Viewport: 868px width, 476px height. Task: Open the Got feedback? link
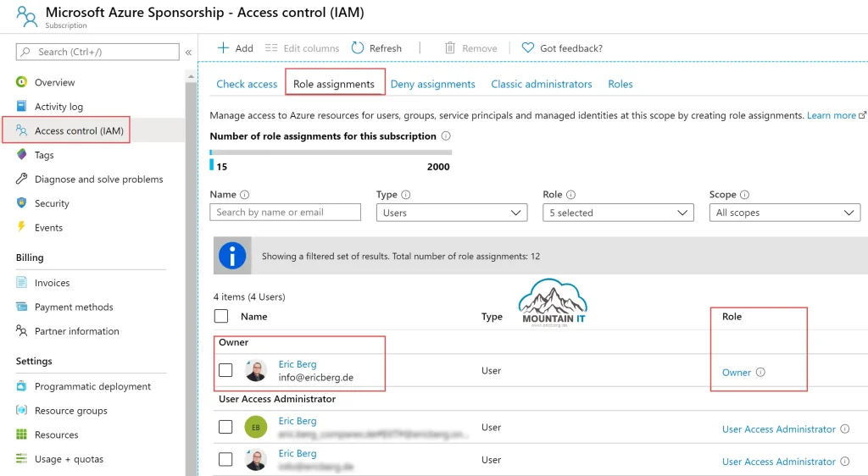[570, 48]
